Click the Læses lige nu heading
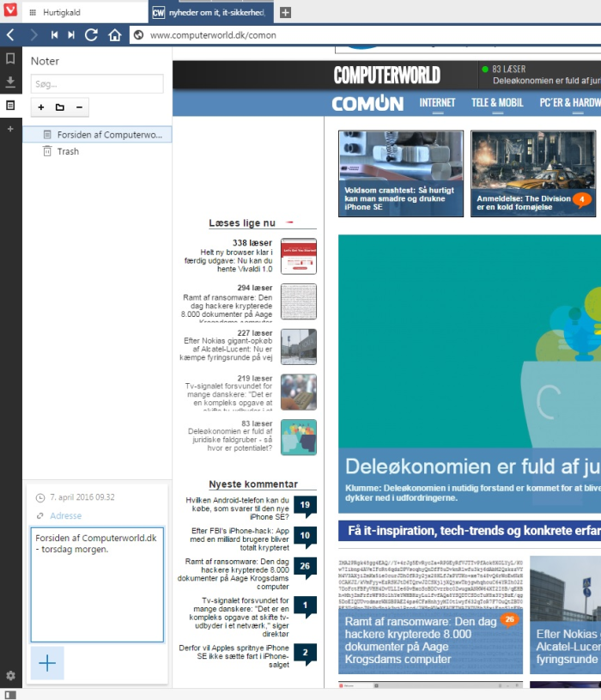This screenshot has height=700, width=601. (242, 222)
